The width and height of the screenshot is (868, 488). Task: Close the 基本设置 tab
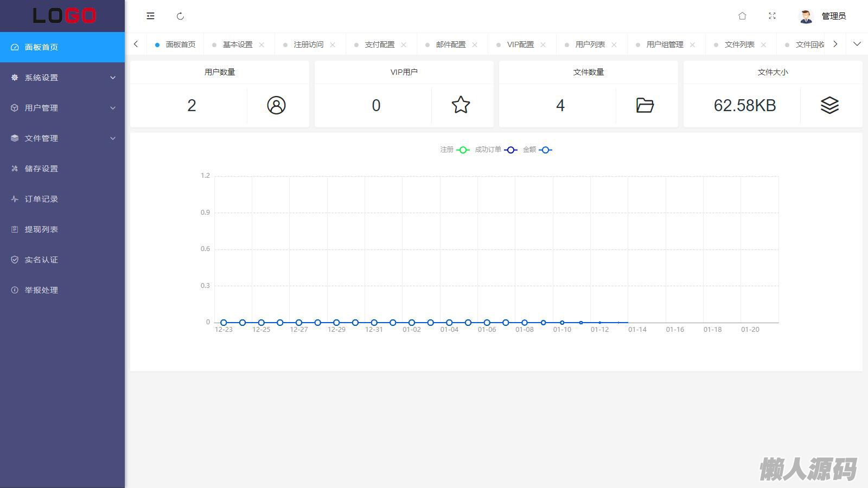point(261,45)
